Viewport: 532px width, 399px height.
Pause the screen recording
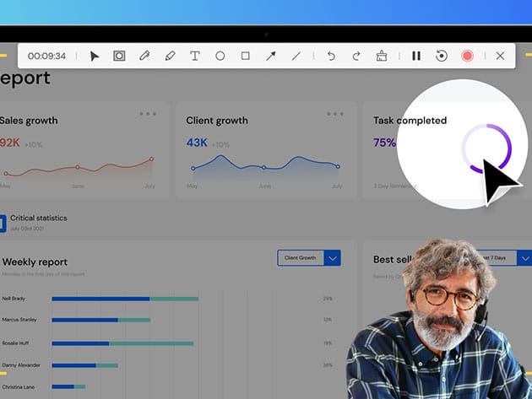(x=416, y=56)
